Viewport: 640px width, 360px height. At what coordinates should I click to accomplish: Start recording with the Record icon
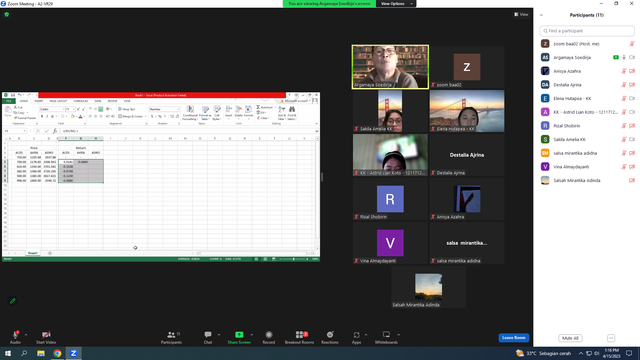[x=269, y=335]
